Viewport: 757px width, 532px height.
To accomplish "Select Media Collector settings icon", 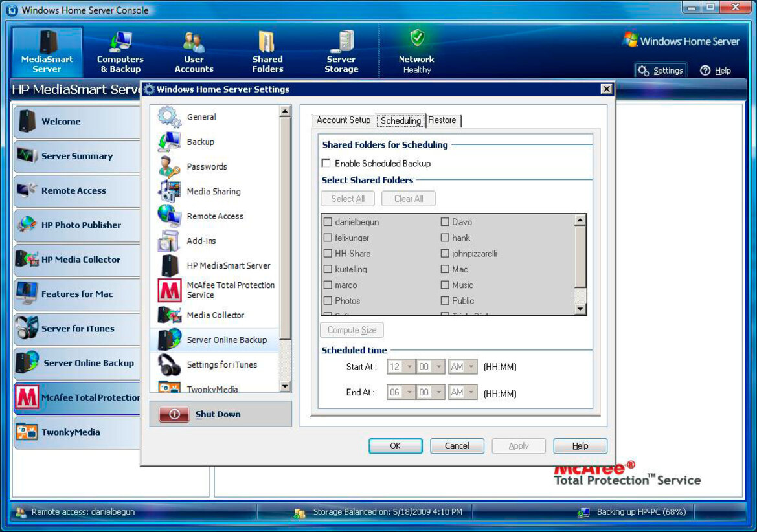I will click(x=169, y=315).
